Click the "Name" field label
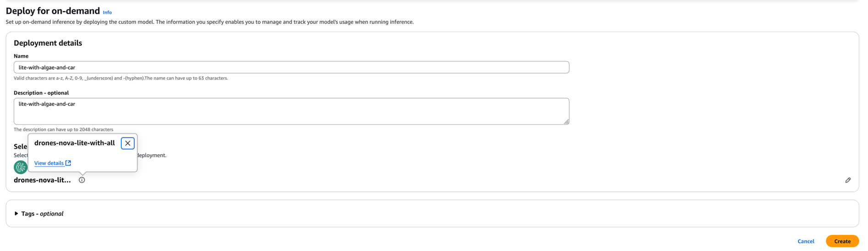Screen dimensions: 868x251 tap(21, 56)
